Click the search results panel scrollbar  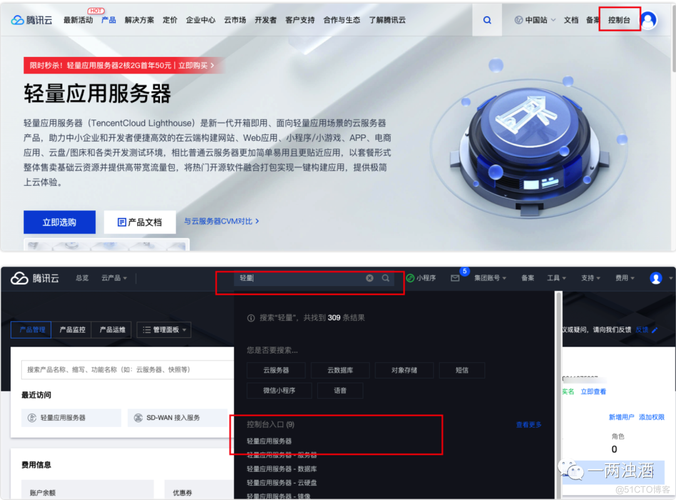pos(559,394)
